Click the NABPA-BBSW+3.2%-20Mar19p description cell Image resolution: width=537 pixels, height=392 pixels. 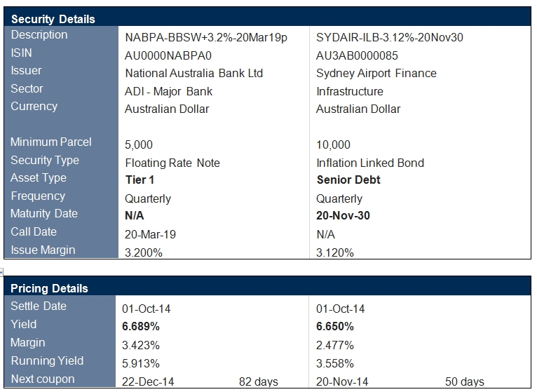click(x=206, y=37)
